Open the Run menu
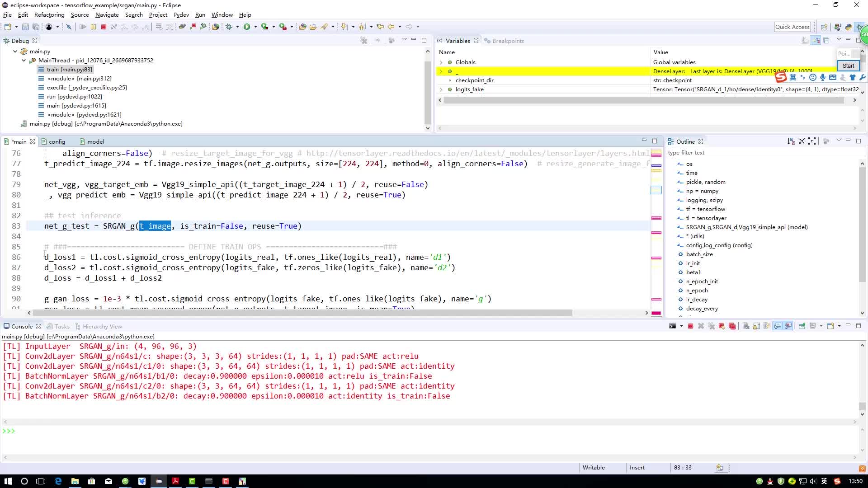 point(200,14)
